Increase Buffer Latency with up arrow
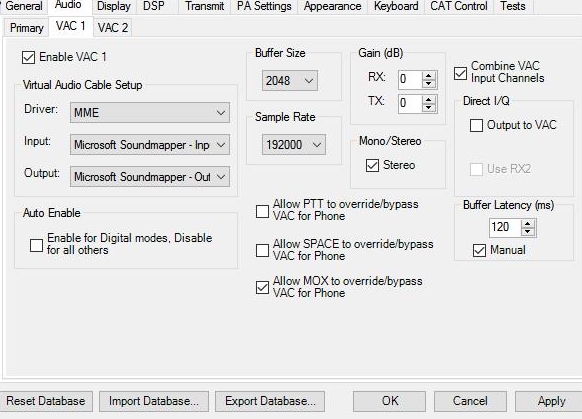 (x=527, y=223)
